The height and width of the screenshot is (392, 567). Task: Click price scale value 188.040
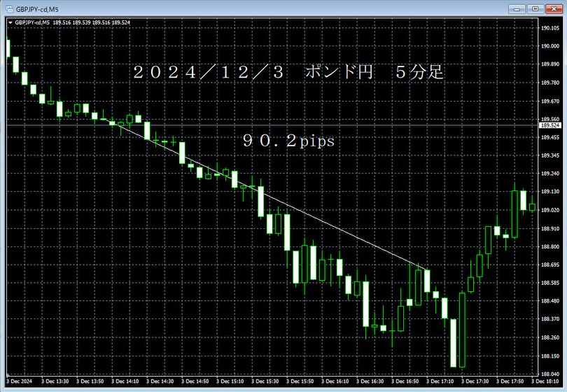(550, 374)
